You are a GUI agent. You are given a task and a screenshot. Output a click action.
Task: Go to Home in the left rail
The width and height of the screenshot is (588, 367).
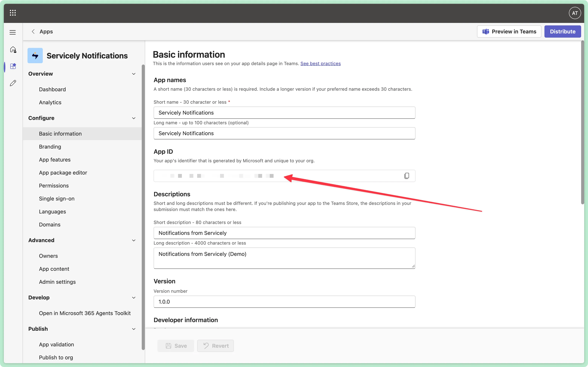pyautogui.click(x=13, y=50)
